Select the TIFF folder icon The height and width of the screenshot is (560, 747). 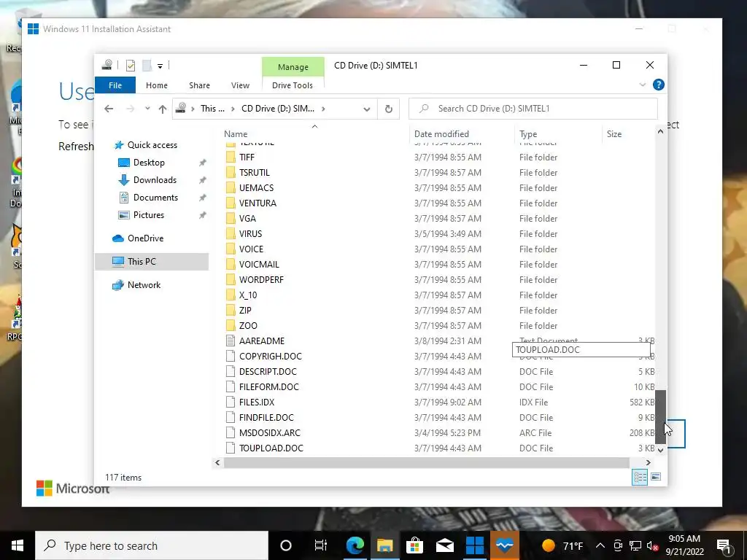click(x=231, y=157)
